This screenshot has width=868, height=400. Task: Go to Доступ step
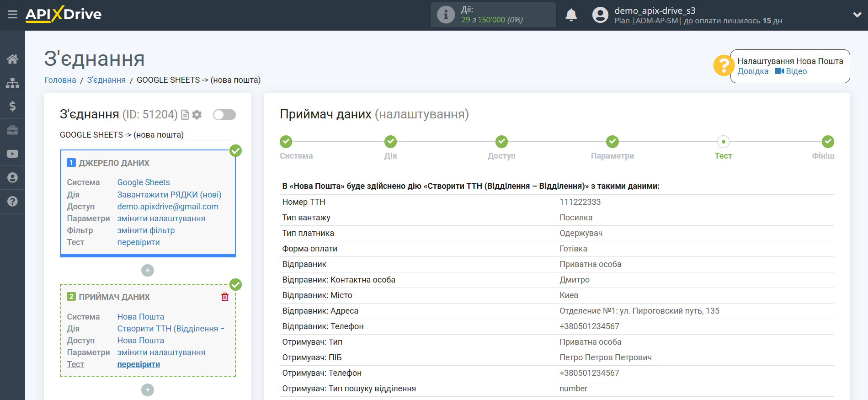pos(501,142)
